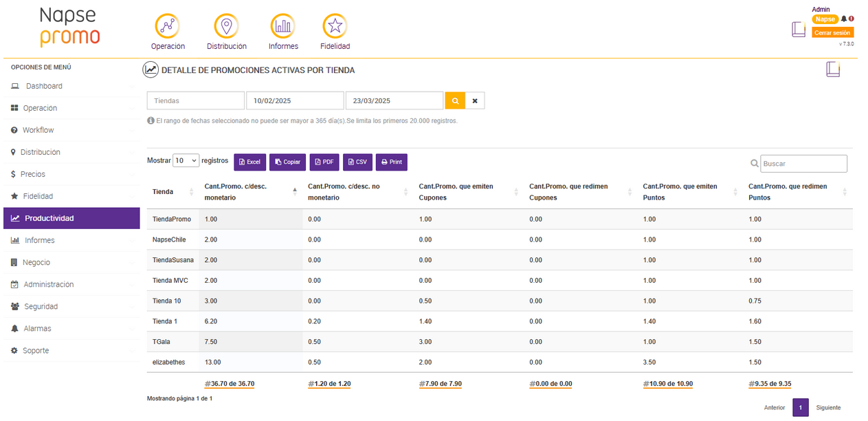Click the Tiendas filter input field

(195, 100)
